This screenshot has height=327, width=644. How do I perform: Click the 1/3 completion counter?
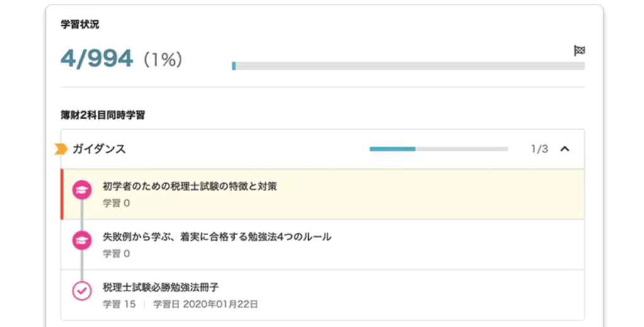click(539, 149)
